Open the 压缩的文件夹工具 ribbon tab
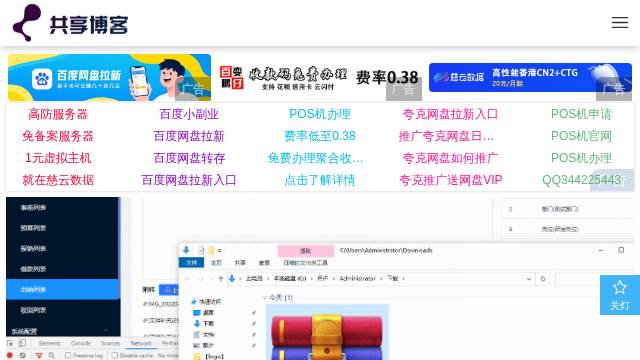 (305, 262)
